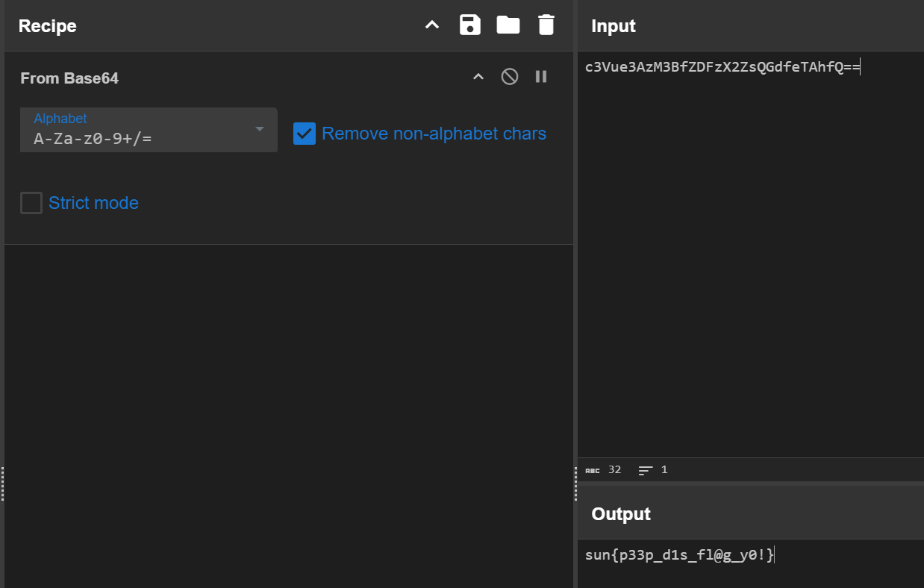
Task: Select the From Base64 operation title
Action: (69, 78)
